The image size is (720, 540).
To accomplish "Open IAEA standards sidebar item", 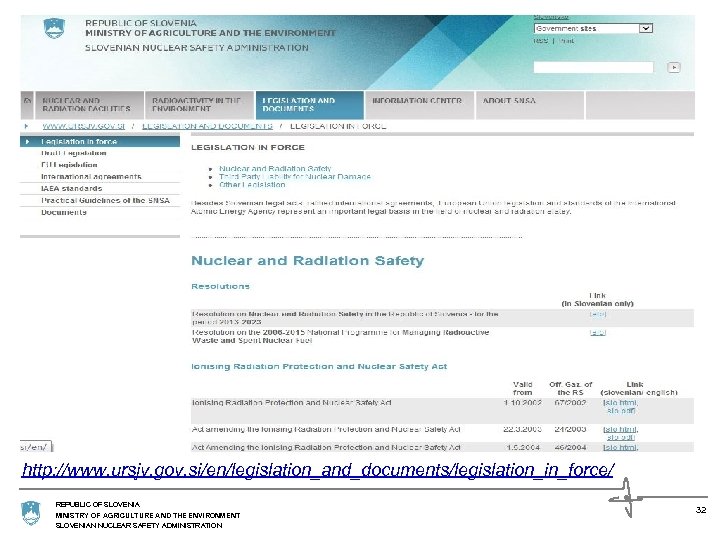I will (x=71, y=189).
